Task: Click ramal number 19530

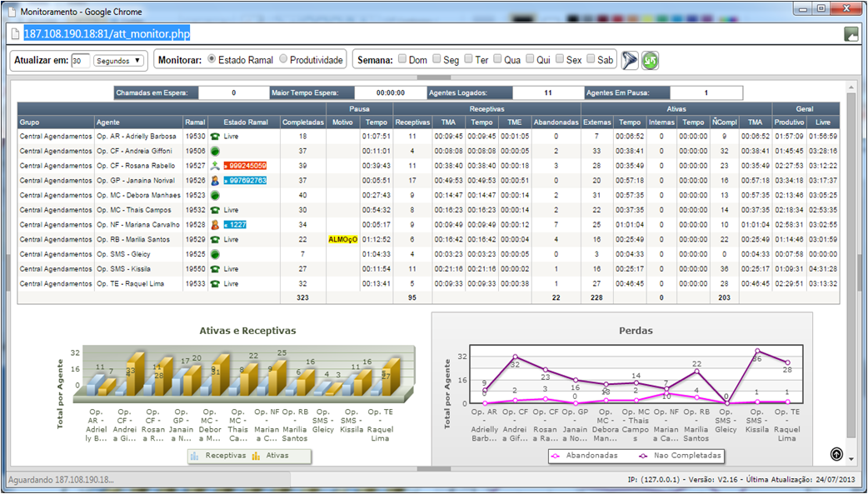Action: point(195,137)
